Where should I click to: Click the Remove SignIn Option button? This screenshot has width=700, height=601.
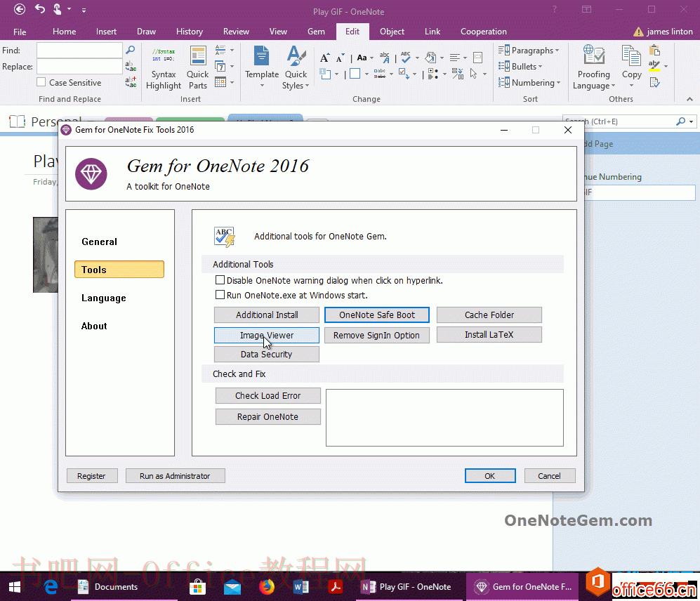coord(377,336)
